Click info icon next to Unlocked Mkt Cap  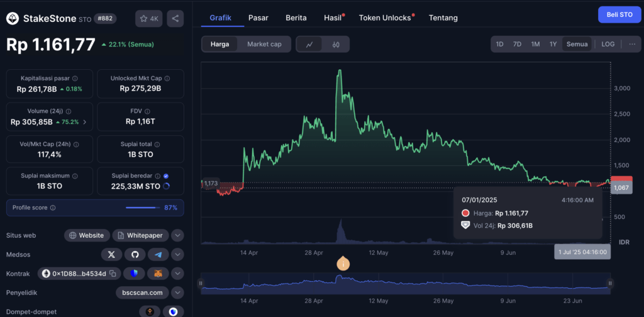point(167,79)
